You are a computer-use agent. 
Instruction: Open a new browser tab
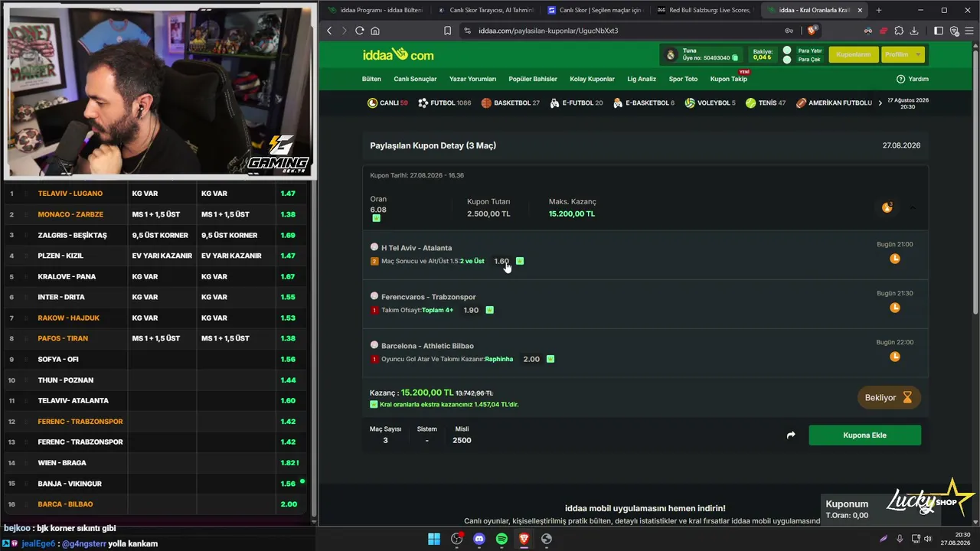[878, 10]
